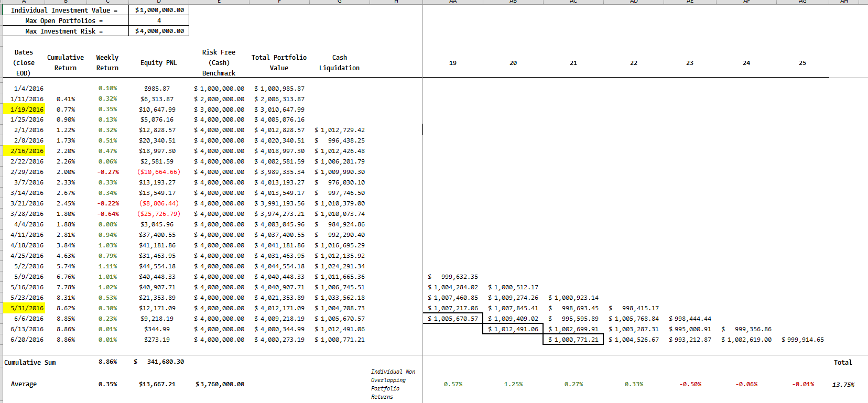
Task: Click the negative Equity PNL ($8,806.44)
Action: coord(159,203)
